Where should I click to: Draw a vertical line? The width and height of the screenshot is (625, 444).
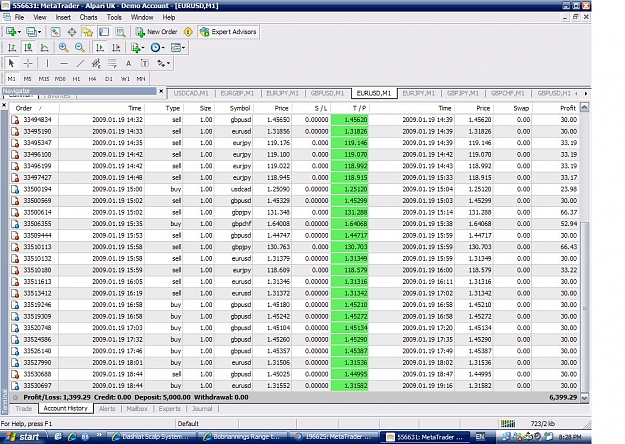click(x=47, y=63)
